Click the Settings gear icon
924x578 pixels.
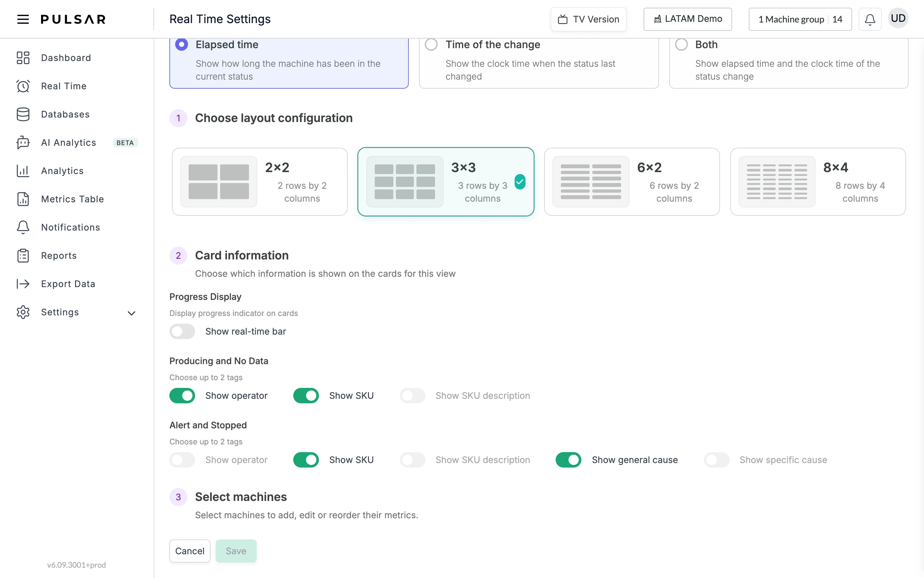[23, 312]
